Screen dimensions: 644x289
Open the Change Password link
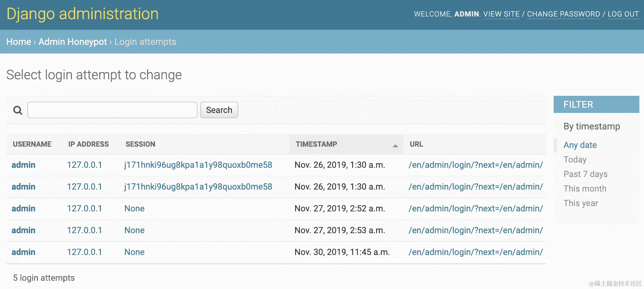pos(564,14)
